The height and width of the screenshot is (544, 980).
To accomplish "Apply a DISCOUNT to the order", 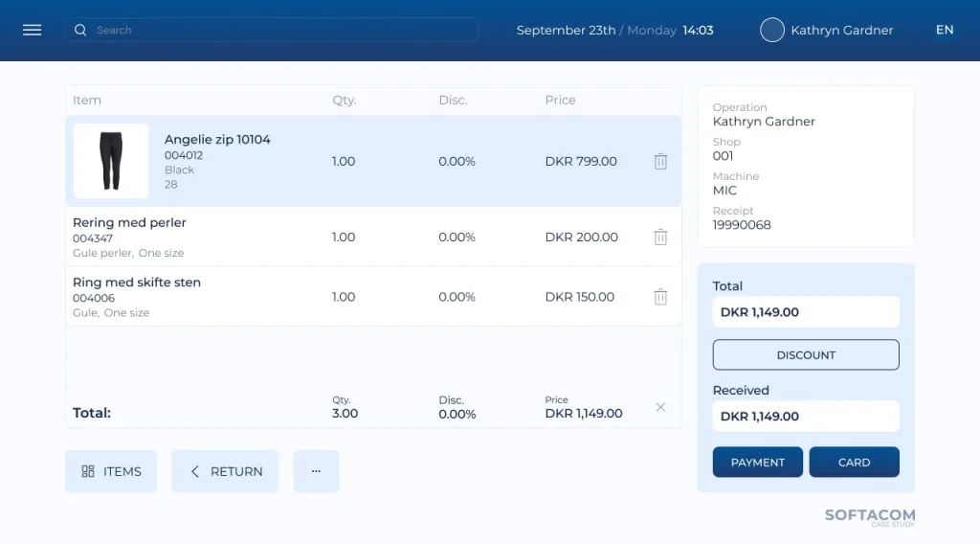I will pyautogui.click(x=806, y=354).
